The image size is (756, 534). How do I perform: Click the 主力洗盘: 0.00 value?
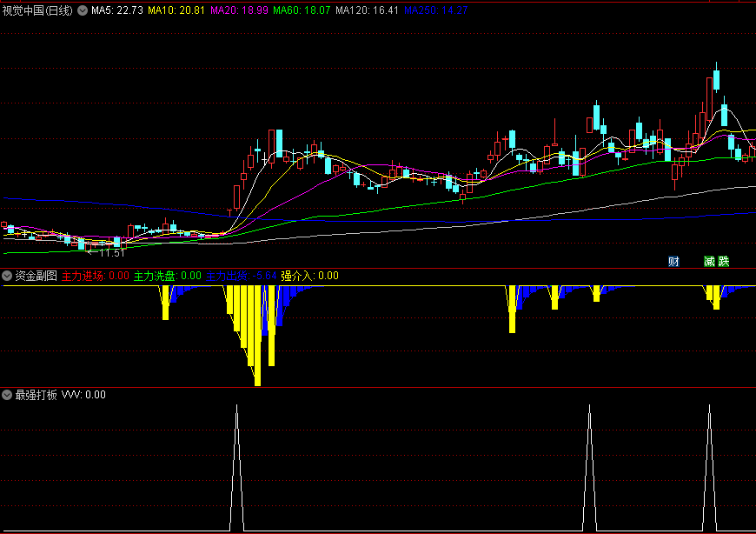(168, 276)
